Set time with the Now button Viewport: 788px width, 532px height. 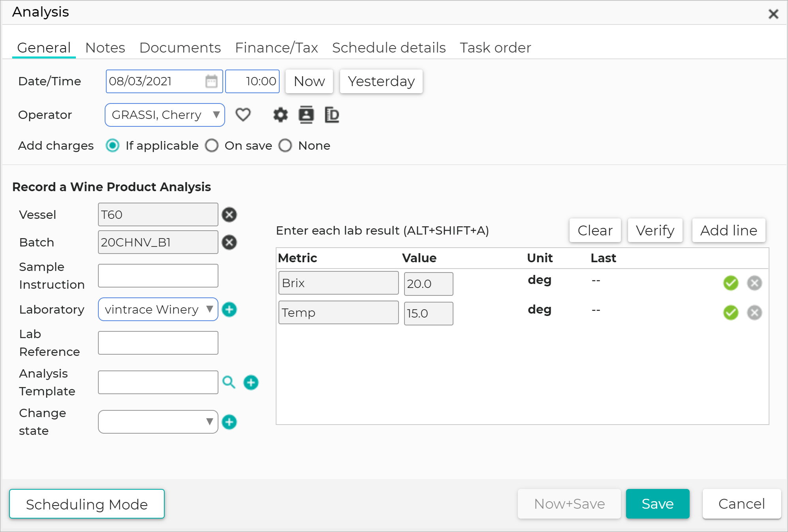coord(309,81)
